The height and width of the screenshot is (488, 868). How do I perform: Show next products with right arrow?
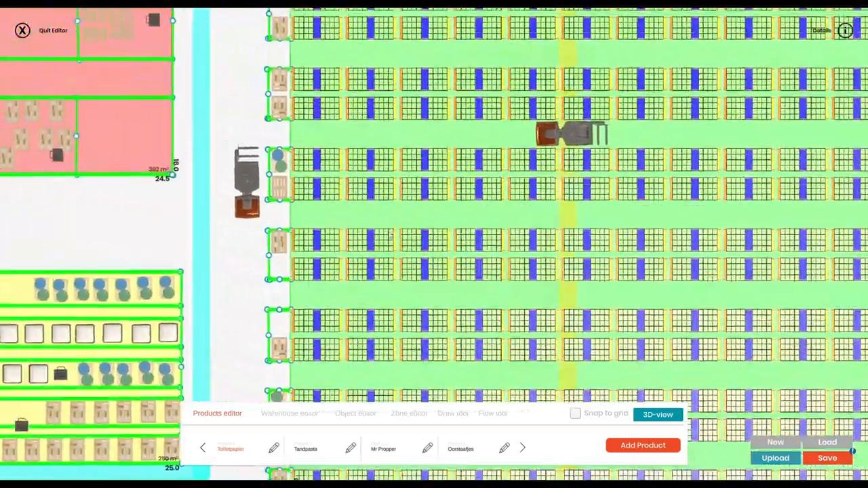pos(522,447)
